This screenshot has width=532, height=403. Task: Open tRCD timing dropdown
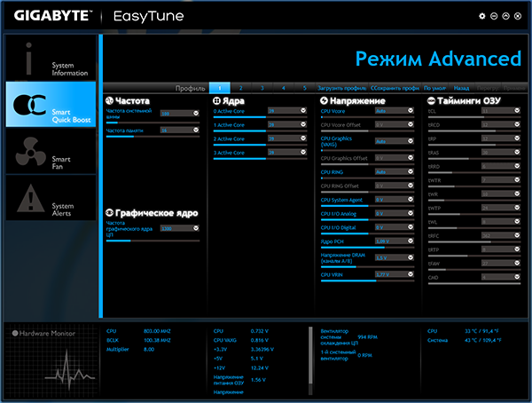[517, 124]
